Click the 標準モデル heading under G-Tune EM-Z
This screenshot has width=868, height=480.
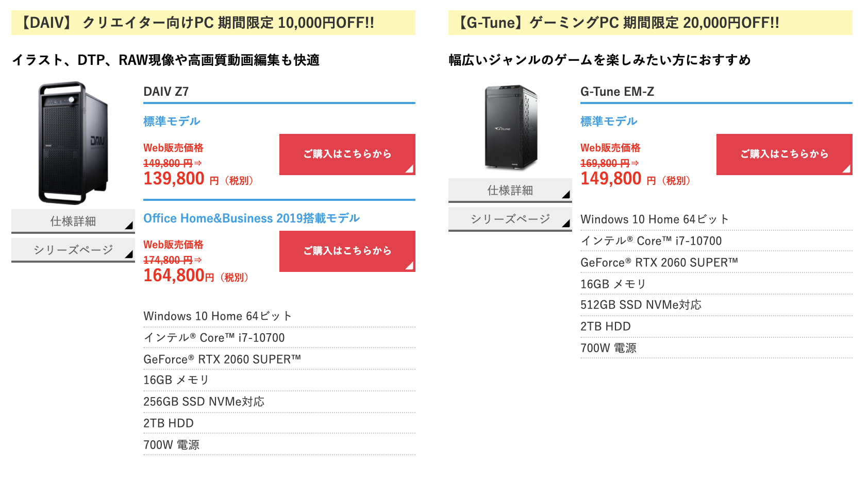[609, 121]
